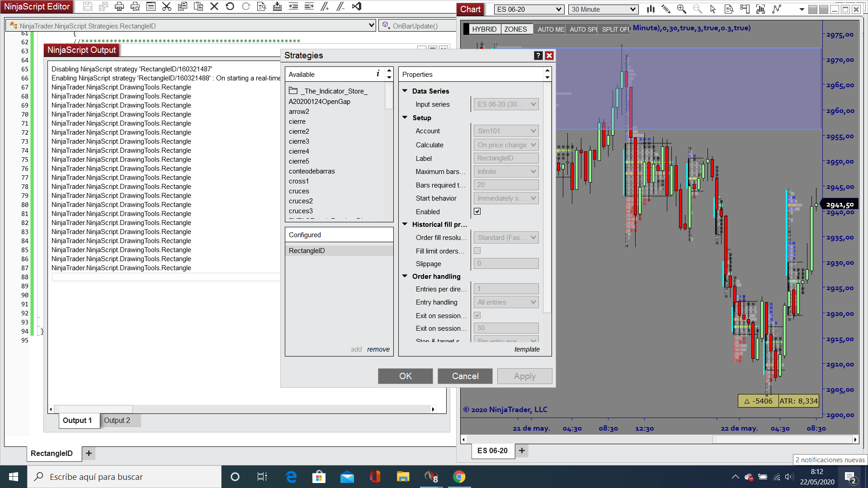
Task: Select cierre3 in the Available list
Action: (x=299, y=141)
